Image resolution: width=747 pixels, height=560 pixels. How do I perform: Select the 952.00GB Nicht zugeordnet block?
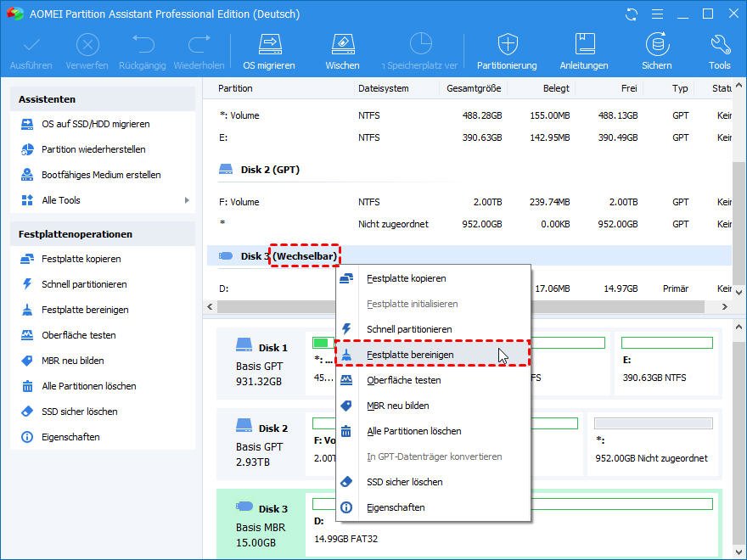(x=652, y=443)
